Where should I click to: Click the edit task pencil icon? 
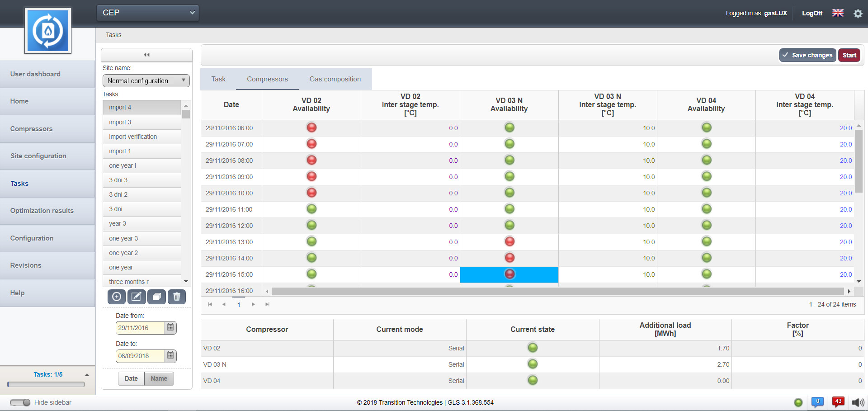(x=137, y=297)
